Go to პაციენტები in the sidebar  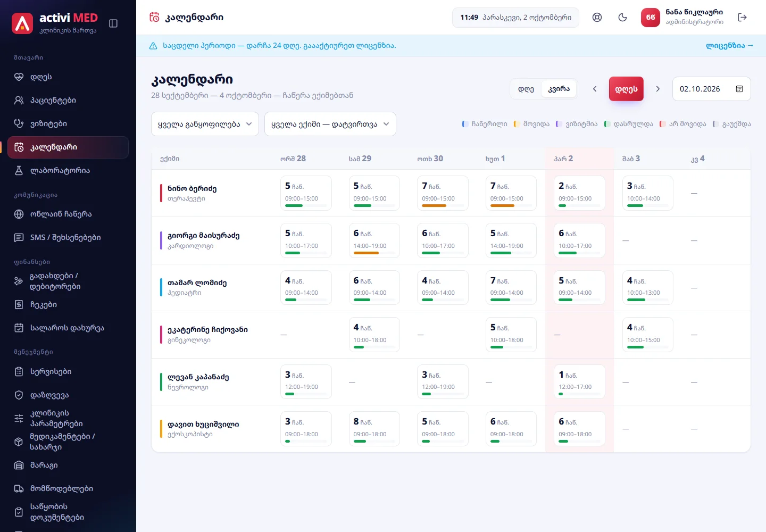tap(68, 101)
